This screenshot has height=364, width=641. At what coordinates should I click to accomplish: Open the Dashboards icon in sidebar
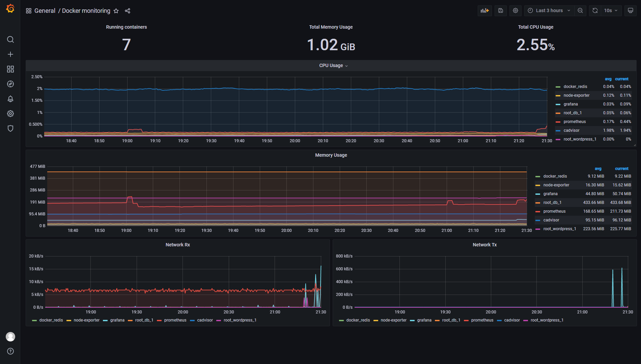point(10,69)
